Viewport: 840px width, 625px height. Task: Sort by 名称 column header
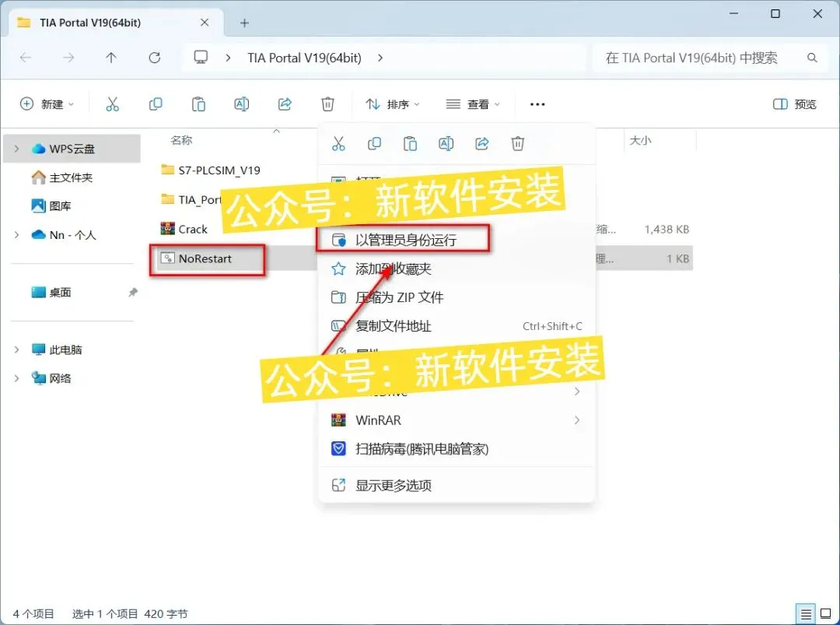(181, 140)
